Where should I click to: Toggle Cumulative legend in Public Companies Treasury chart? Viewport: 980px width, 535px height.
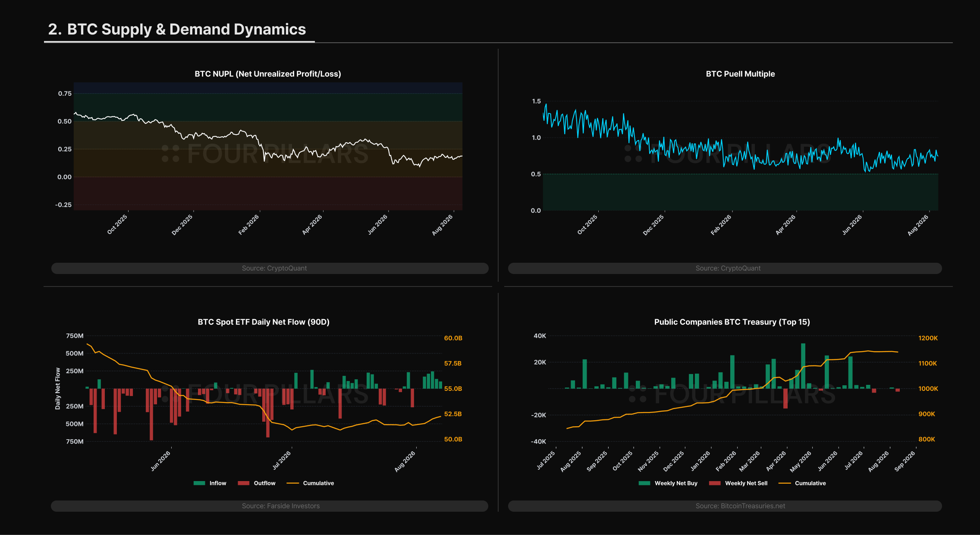802,483
